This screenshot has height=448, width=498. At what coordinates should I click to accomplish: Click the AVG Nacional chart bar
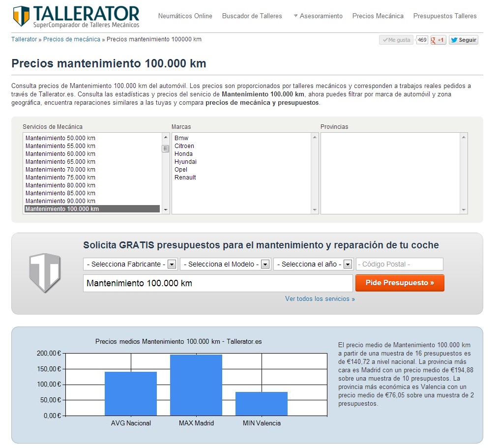(x=131, y=394)
